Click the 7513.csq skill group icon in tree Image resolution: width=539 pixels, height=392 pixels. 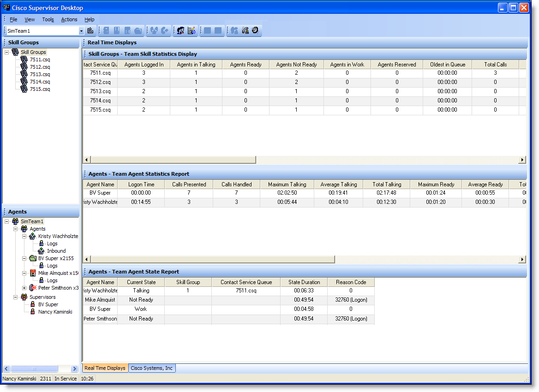tap(24, 74)
